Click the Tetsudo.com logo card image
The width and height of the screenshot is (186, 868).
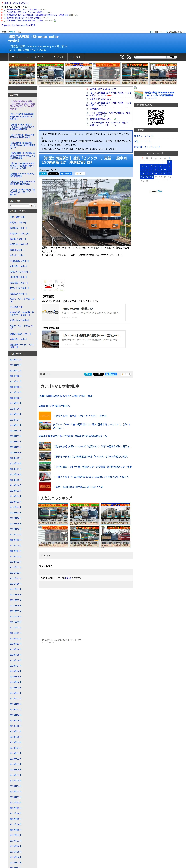pos(50,312)
